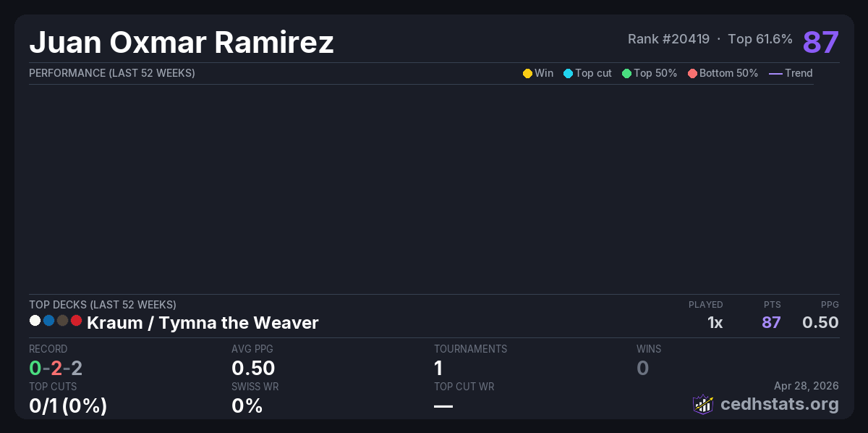Click the Top Cuts 0/1 (0%) value

pyautogui.click(x=68, y=405)
